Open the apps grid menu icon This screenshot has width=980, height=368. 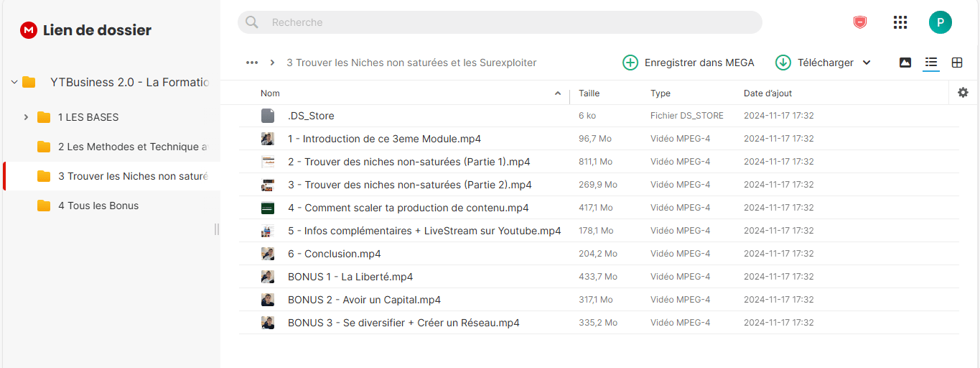pyautogui.click(x=900, y=22)
